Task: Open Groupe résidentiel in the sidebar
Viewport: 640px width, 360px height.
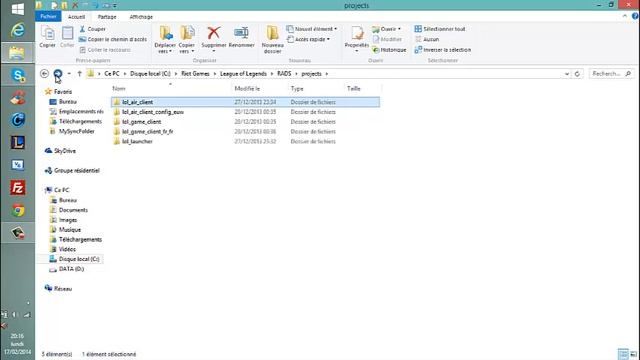Action: (72, 171)
